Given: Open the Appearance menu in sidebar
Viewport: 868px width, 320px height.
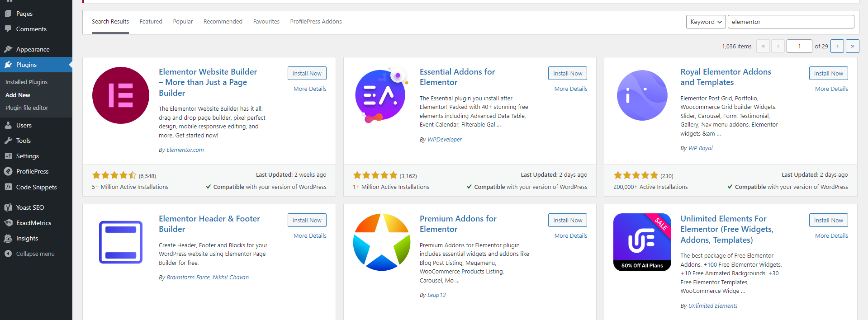Looking at the screenshot, I should [x=33, y=49].
